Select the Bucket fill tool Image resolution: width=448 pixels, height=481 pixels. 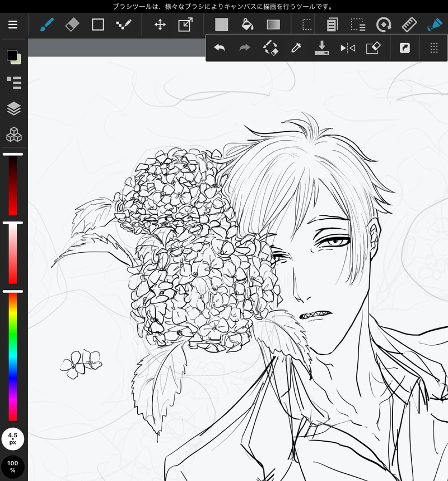[x=248, y=25]
